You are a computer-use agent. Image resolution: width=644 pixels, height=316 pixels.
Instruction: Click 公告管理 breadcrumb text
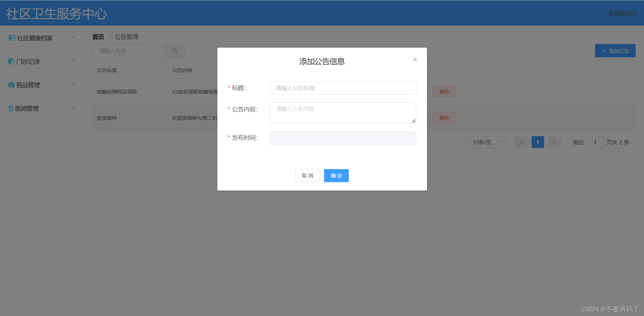[x=127, y=37]
